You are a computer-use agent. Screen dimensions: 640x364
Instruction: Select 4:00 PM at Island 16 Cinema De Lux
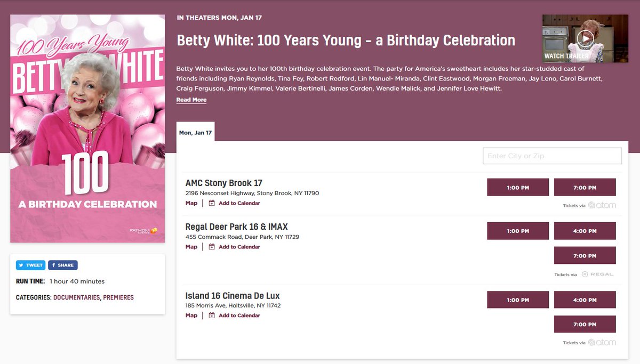click(585, 300)
